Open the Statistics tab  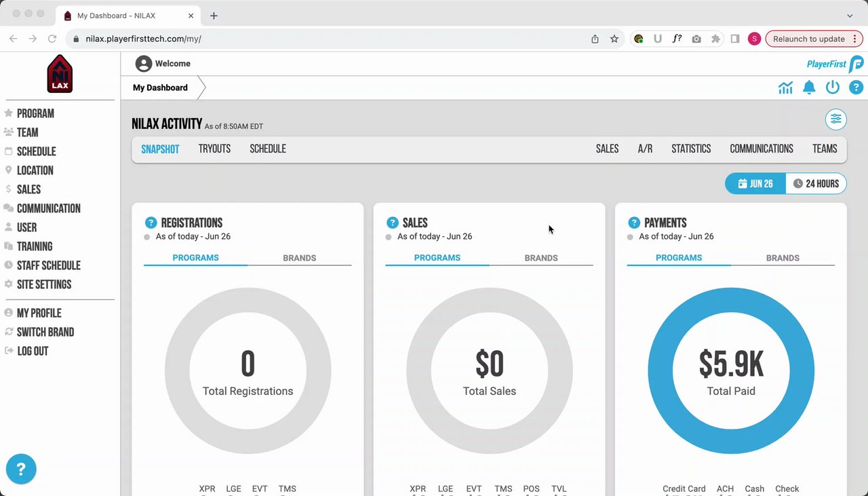click(691, 149)
